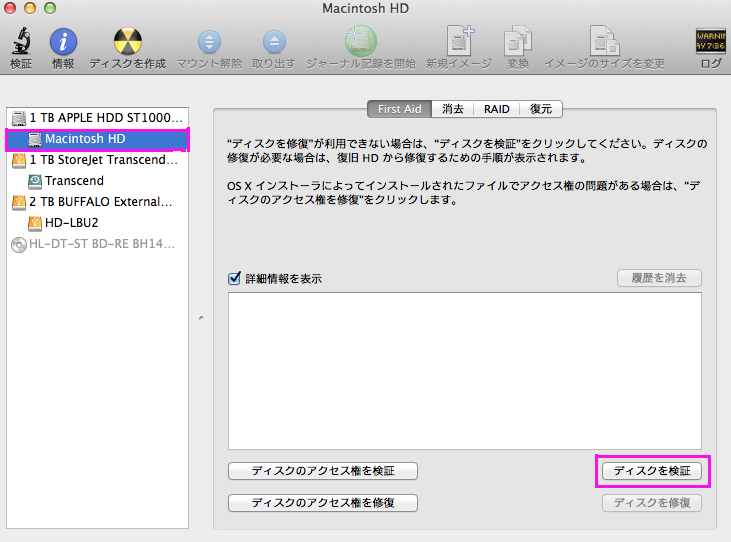Click the ディスクを検証 button

652,471
